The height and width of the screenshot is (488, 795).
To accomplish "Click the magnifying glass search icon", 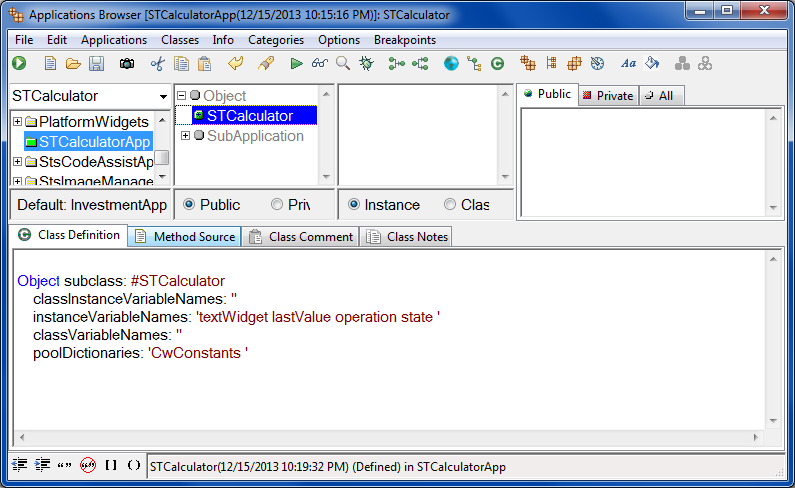I will click(x=343, y=64).
